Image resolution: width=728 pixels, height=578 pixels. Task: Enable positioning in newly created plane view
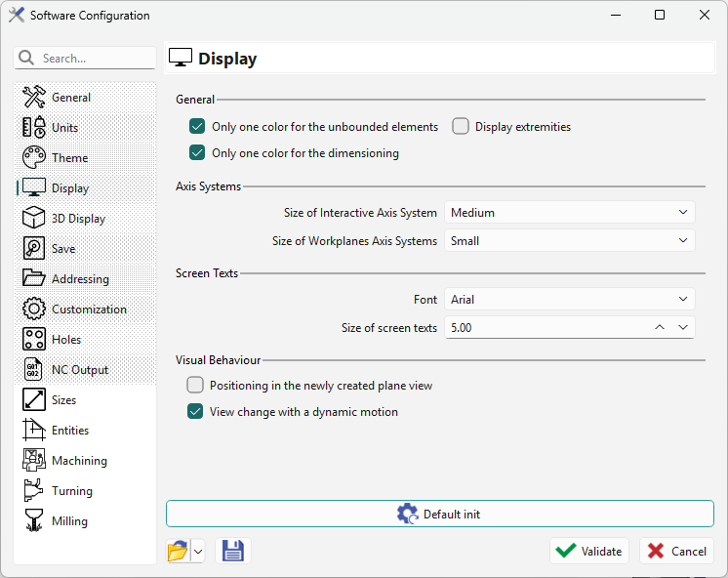pos(195,386)
